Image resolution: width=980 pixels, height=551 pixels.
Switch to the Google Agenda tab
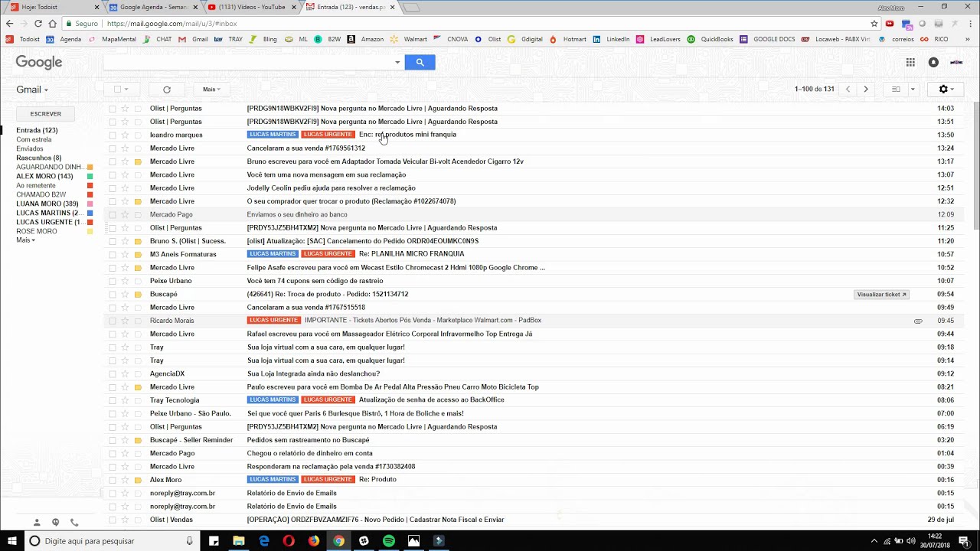[x=153, y=7]
